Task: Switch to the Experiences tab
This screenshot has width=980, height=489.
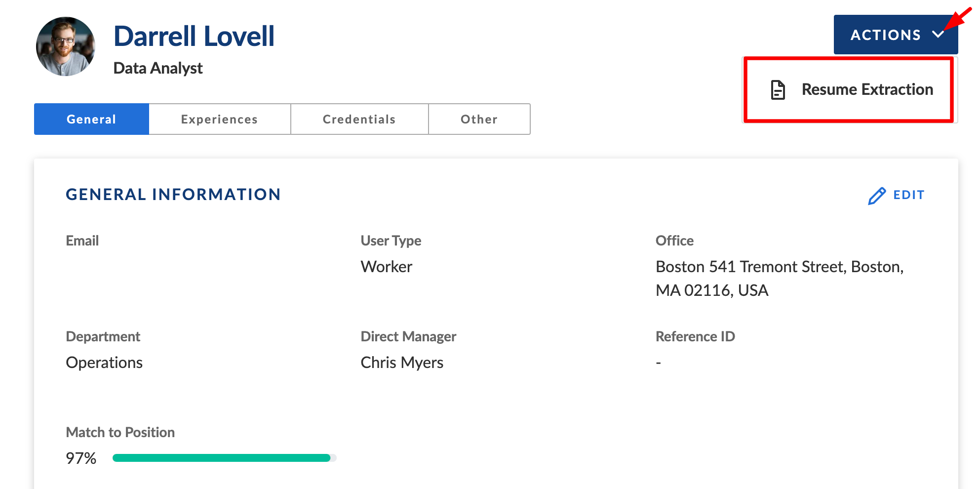Action: [220, 119]
